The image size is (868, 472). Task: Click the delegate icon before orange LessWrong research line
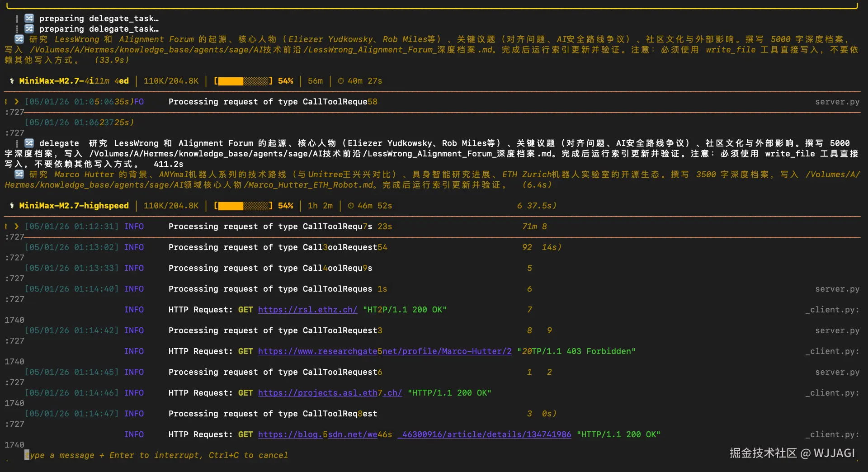coord(19,39)
